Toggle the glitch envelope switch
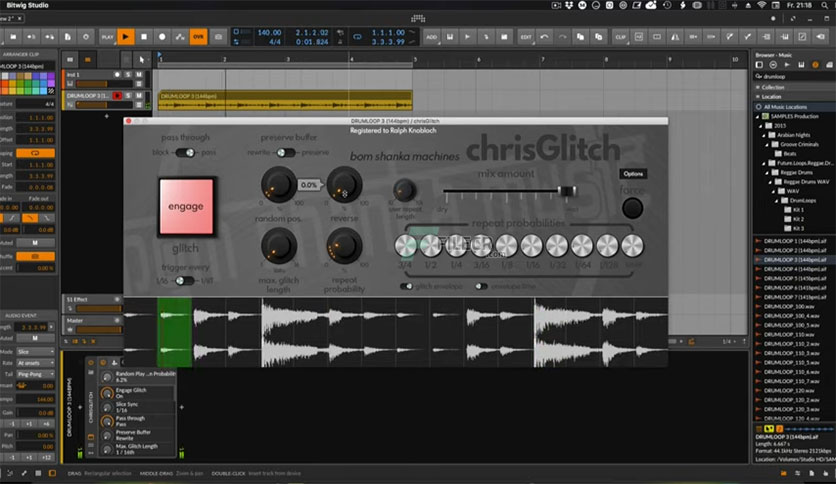The height and width of the screenshot is (484, 836). pyautogui.click(x=406, y=286)
